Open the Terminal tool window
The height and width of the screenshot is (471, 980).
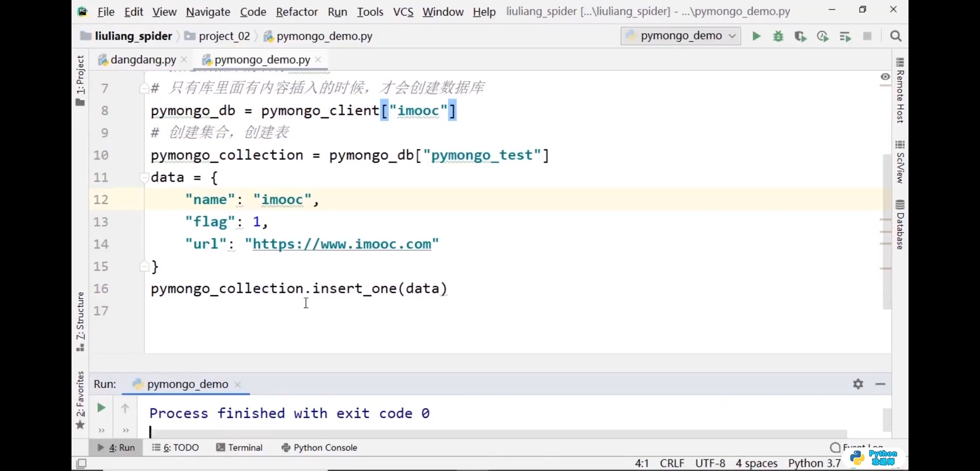click(239, 447)
